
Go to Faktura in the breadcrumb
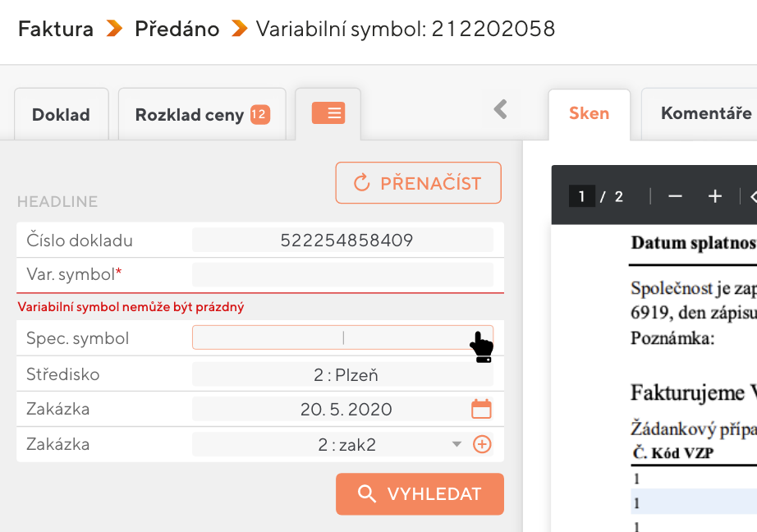56,30
